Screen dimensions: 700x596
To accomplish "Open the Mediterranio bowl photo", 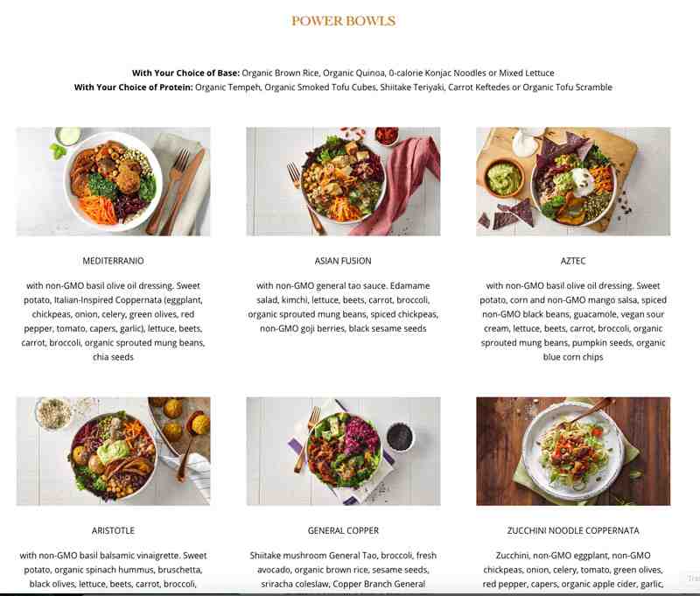I will [114, 182].
